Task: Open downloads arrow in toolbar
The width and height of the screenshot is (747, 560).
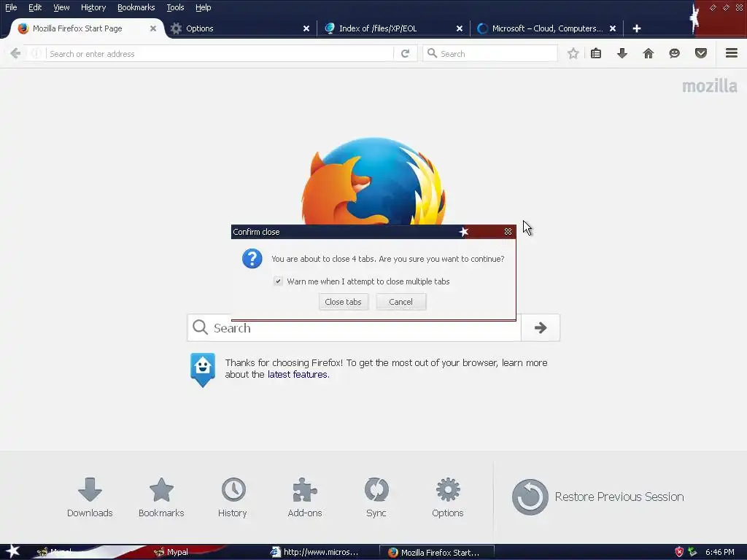Action: click(x=622, y=53)
